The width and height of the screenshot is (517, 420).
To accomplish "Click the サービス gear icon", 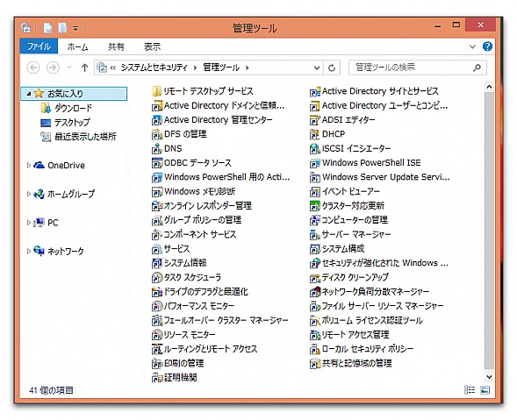I will tap(157, 249).
